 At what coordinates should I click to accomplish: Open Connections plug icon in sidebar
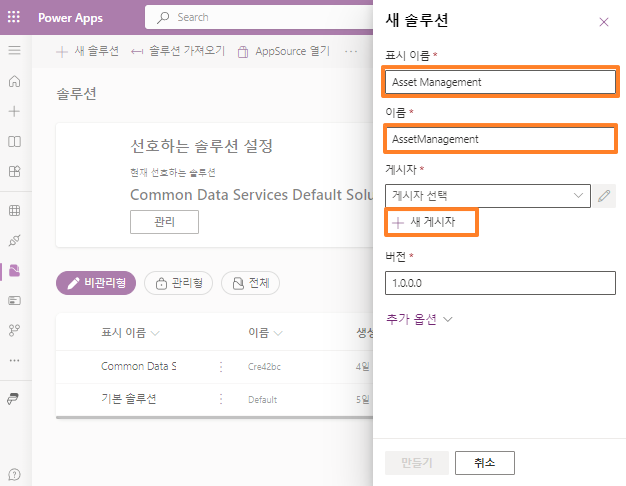[14, 240]
